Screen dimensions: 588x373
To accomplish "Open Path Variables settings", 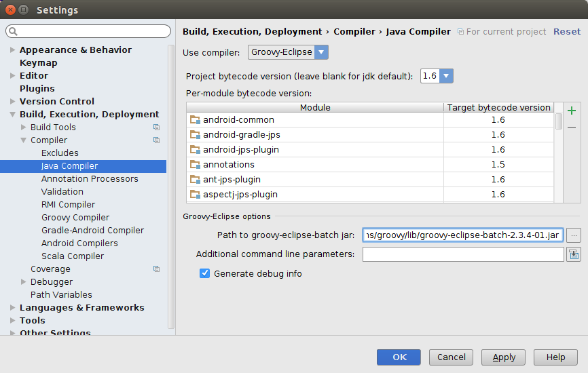I will (x=61, y=295).
